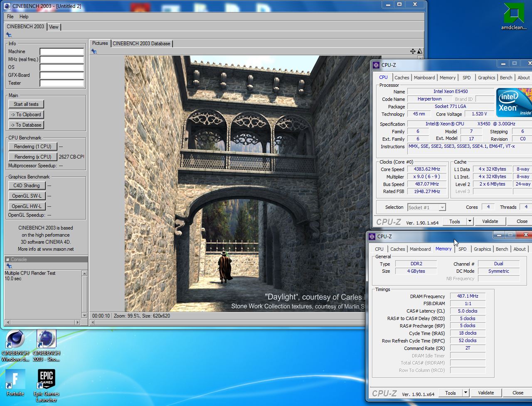532x406 pixels.
Task: Open the File menu
Action: coord(10,17)
